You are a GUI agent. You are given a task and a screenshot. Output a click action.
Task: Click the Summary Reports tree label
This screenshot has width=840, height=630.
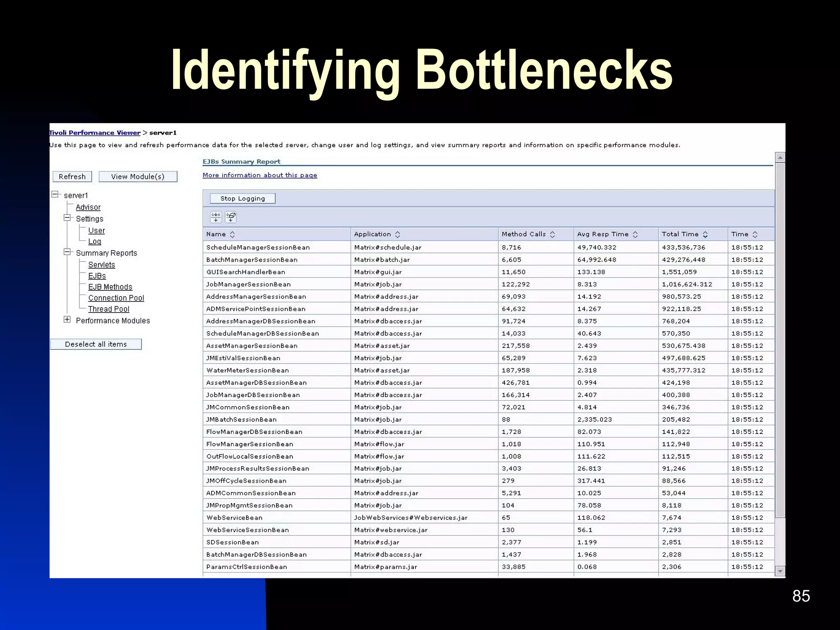[107, 253]
